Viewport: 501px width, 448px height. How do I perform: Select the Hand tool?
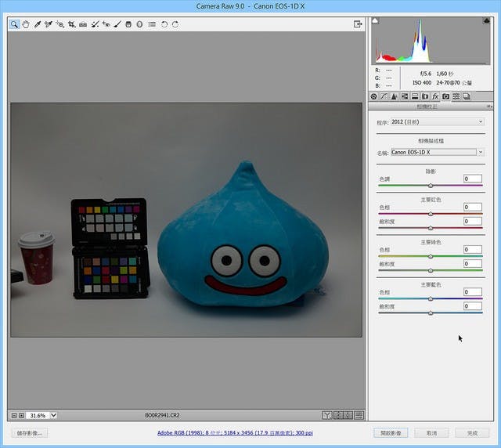[x=26, y=24]
